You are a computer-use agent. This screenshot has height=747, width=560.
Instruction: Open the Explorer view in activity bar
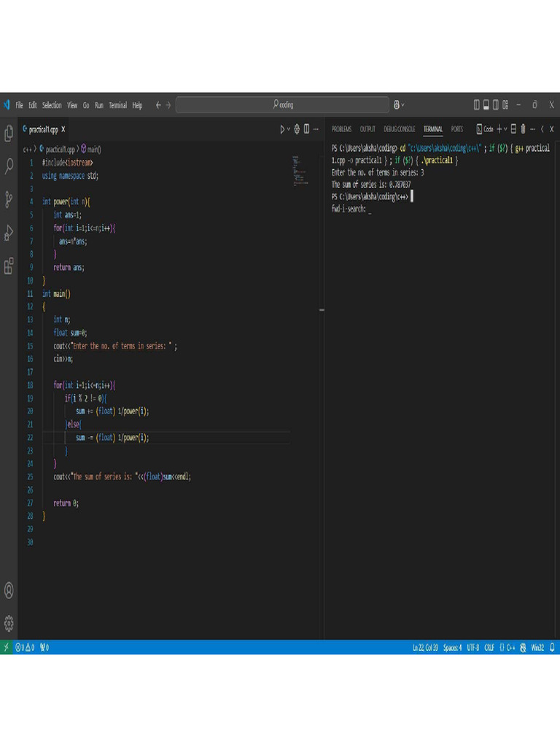(x=9, y=133)
